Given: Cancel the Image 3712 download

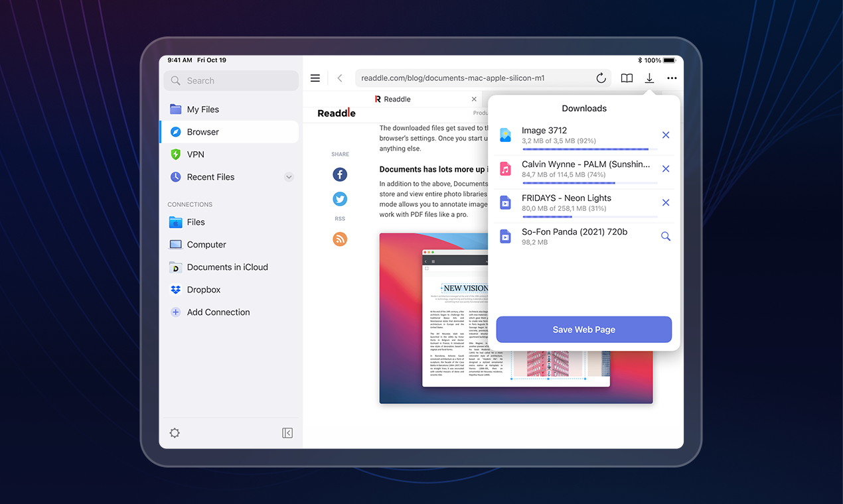Looking at the screenshot, I should pyautogui.click(x=666, y=135).
